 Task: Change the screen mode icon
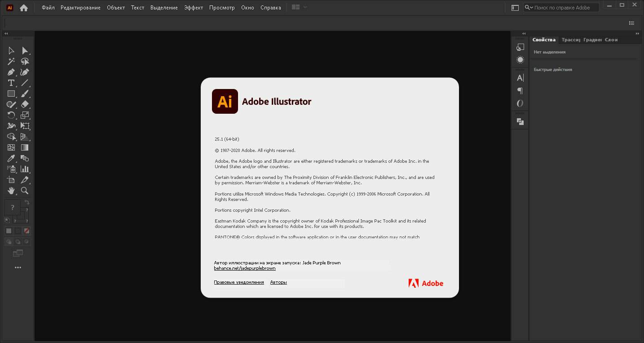coord(18,254)
